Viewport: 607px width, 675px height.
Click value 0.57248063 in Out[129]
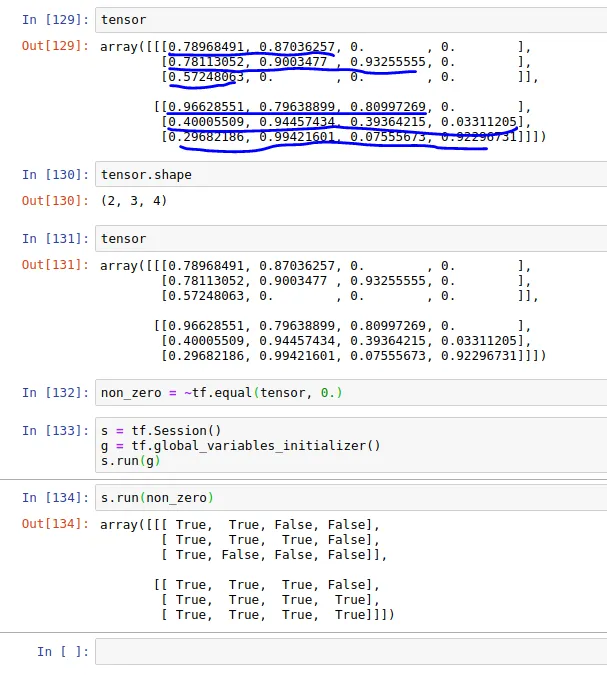(x=206, y=77)
